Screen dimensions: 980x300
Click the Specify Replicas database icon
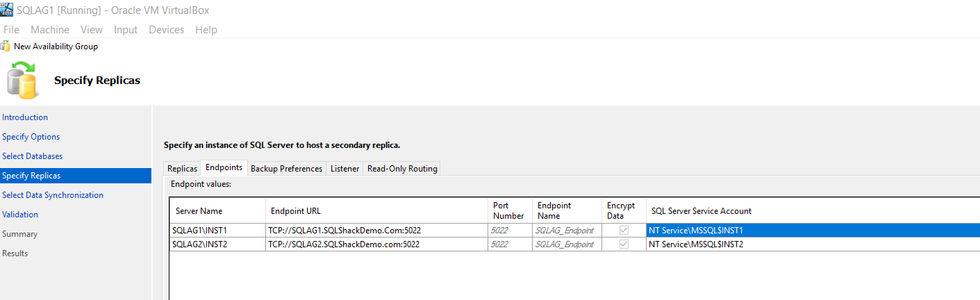click(22, 81)
